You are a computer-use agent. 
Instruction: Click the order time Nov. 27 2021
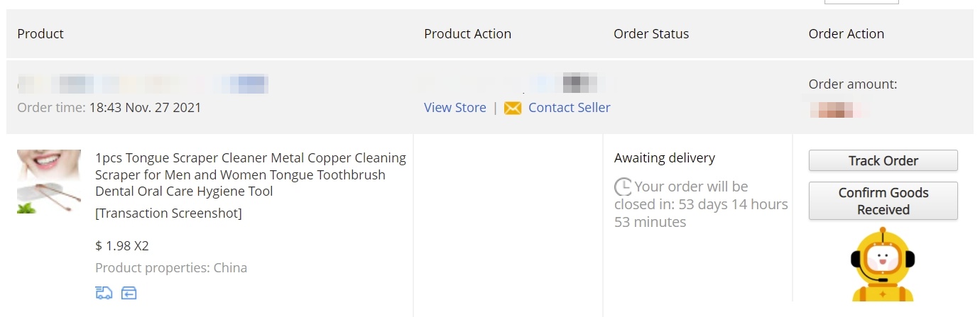[145, 108]
